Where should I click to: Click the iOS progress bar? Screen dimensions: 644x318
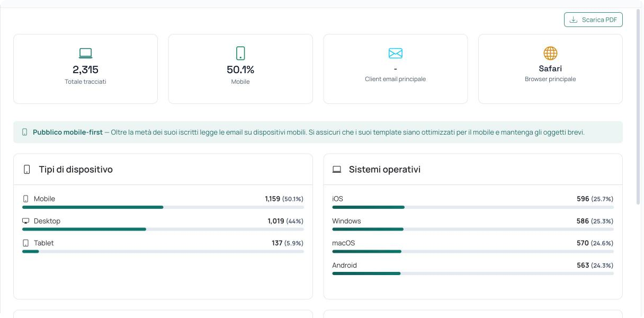click(x=473, y=207)
